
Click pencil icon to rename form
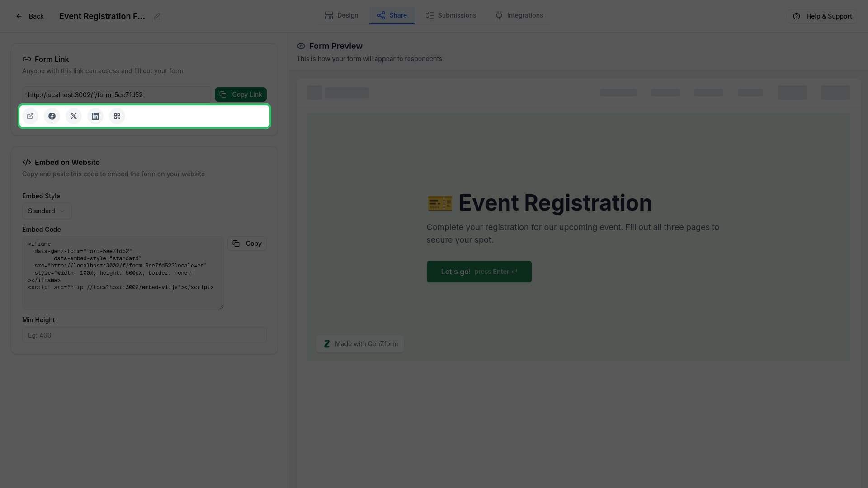[157, 17]
